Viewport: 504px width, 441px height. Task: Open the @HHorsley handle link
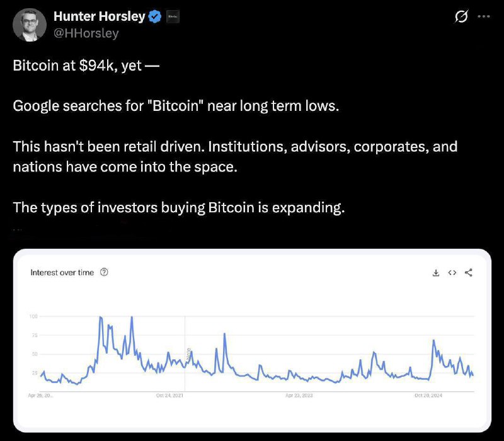coord(86,33)
